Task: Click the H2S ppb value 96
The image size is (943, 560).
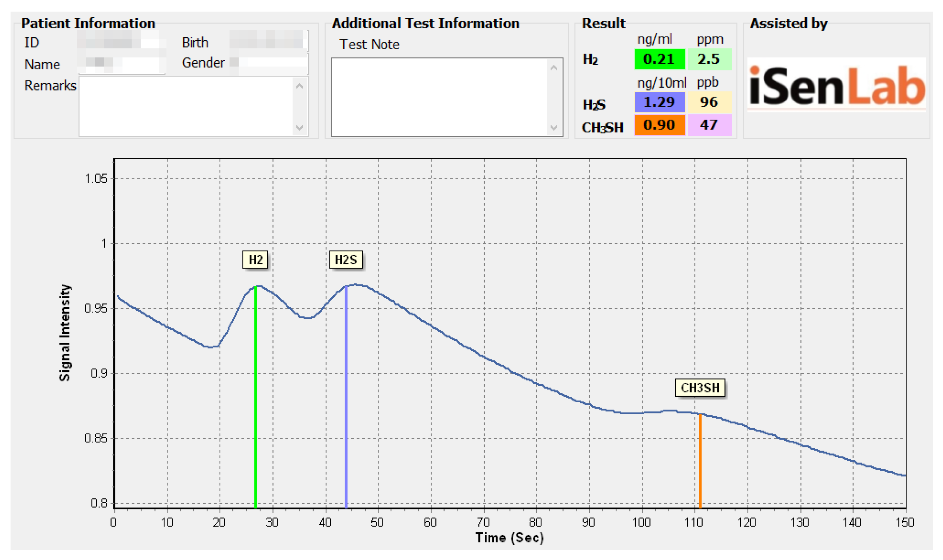Action: click(x=709, y=102)
